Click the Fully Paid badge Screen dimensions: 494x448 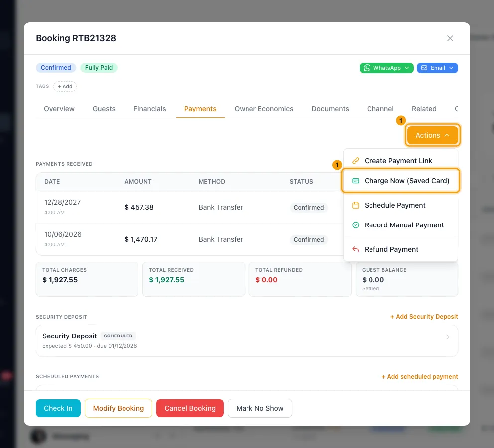tap(99, 68)
